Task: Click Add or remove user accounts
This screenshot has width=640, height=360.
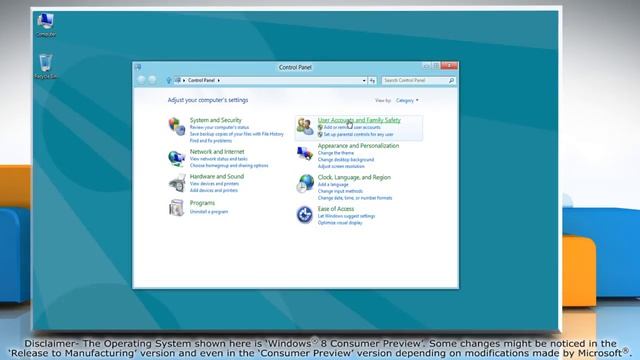Action: point(352,127)
